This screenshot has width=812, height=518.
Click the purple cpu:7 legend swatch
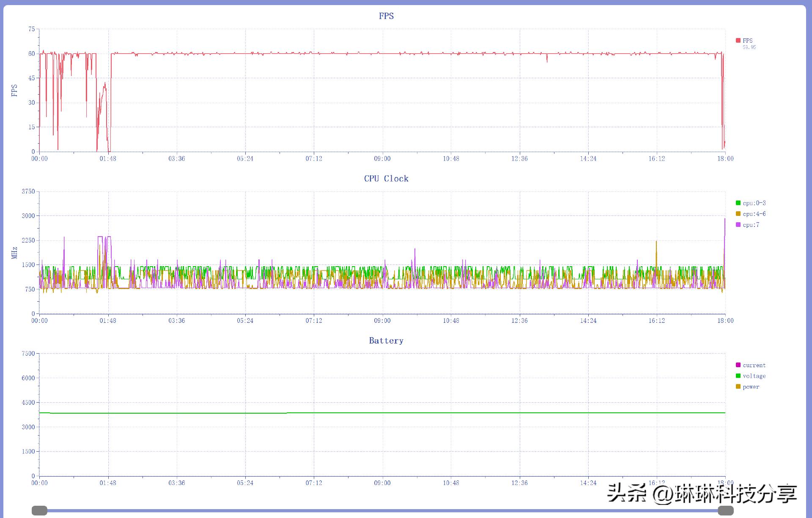click(x=738, y=225)
